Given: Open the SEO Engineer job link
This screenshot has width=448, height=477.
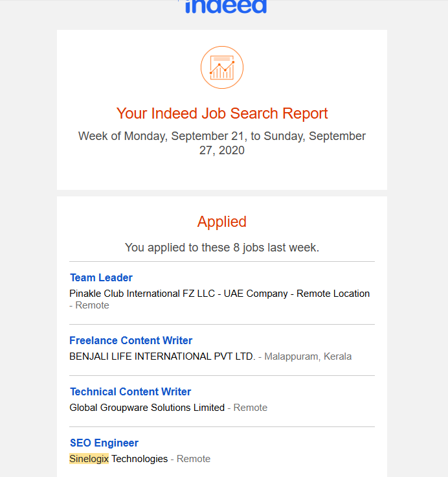Looking at the screenshot, I should click(104, 443).
